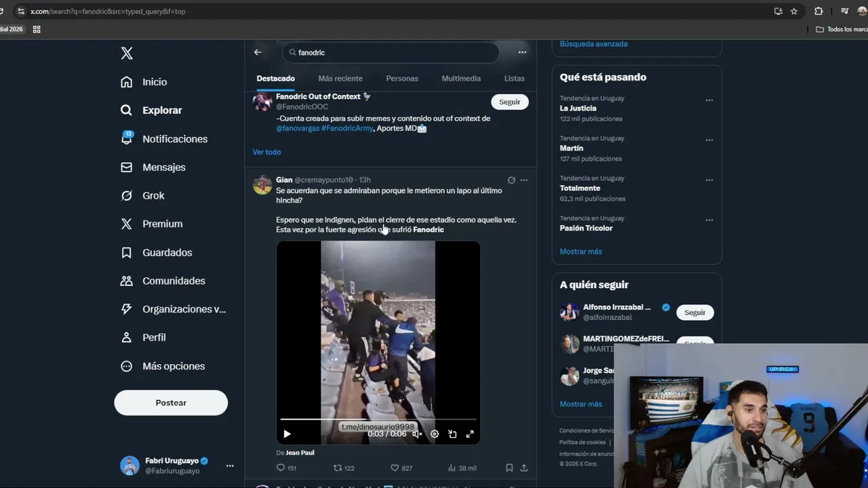Open Alfonso Irrazabal profile avatar
Image resolution: width=868 pixels, height=488 pixels.
pyautogui.click(x=570, y=312)
